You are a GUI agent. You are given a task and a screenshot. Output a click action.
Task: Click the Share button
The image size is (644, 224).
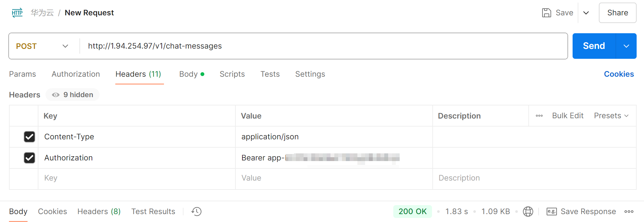pos(617,13)
